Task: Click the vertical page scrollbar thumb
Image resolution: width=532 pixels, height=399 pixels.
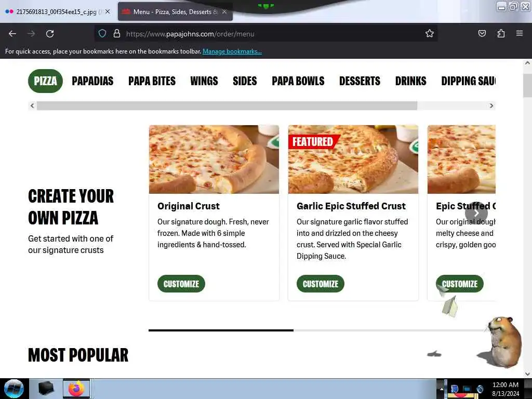Action: click(527, 86)
